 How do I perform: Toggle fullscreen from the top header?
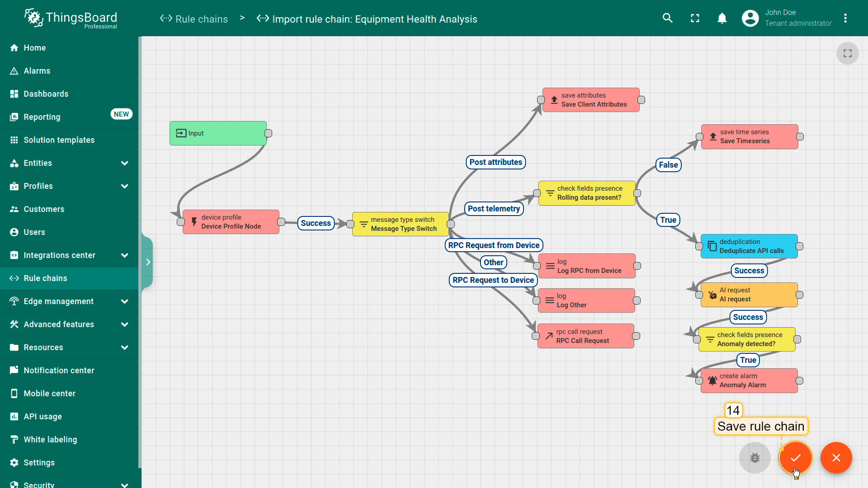(x=695, y=18)
